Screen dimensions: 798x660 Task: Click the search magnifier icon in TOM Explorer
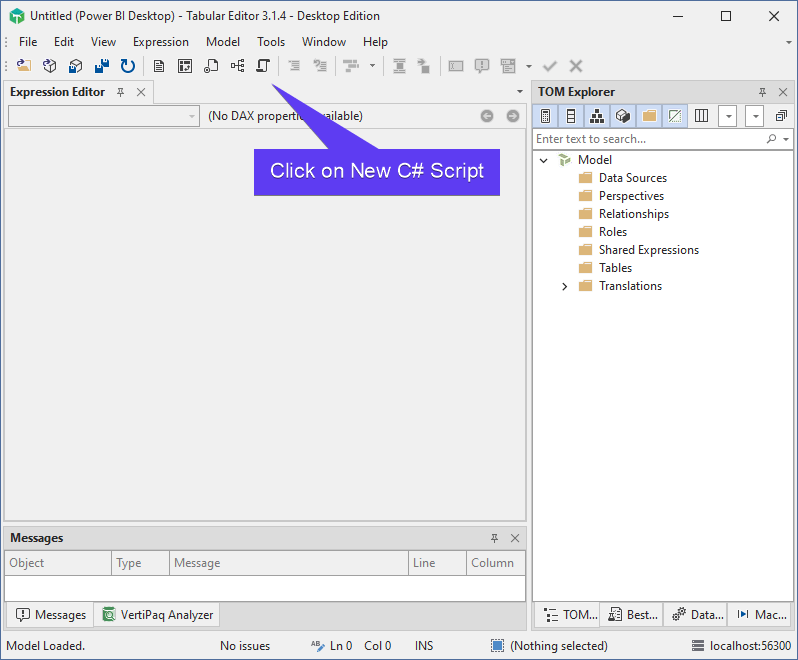[772, 139]
